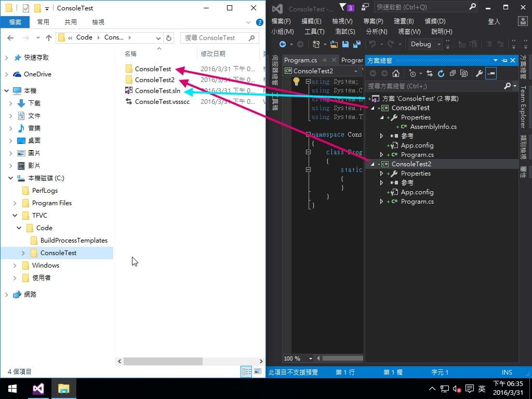The width and height of the screenshot is (532, 399).
Task: Collapse the TFVC folder in navigation tree
Action: tap(15, 216)
